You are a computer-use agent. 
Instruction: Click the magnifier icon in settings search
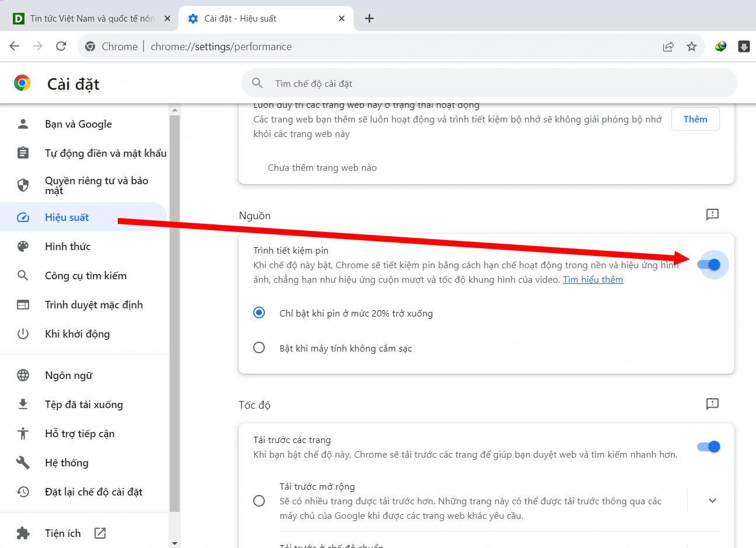(257, 83)
